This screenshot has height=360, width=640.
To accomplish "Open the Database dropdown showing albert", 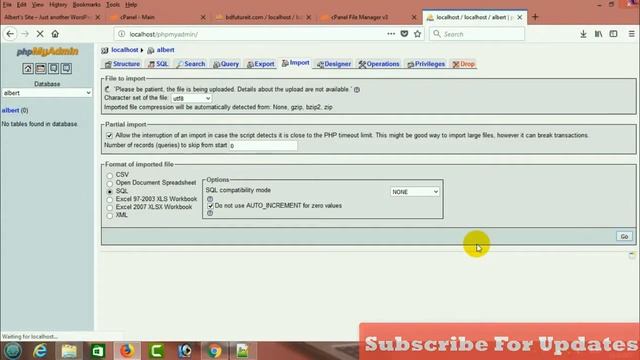I will click(x=47, y=93).
